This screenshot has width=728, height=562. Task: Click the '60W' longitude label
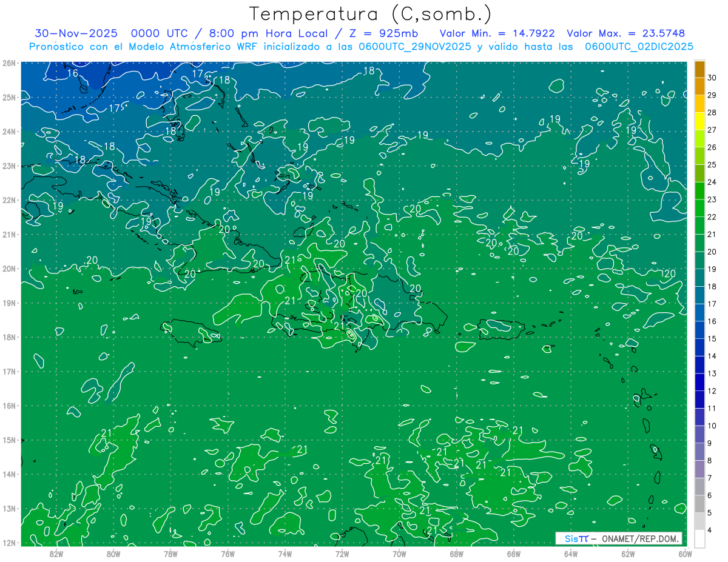pyautogui.click(x=685, y=554)
